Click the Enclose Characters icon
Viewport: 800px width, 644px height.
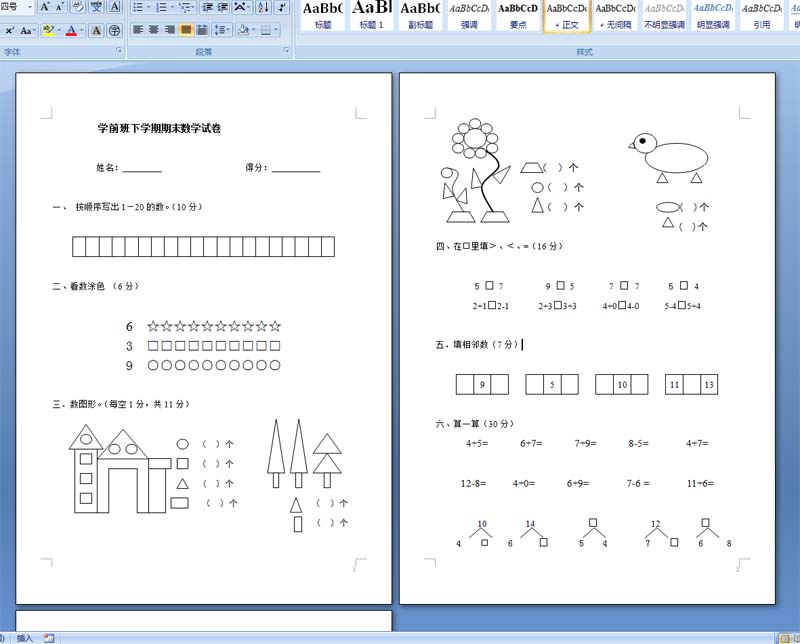(114, 31)
